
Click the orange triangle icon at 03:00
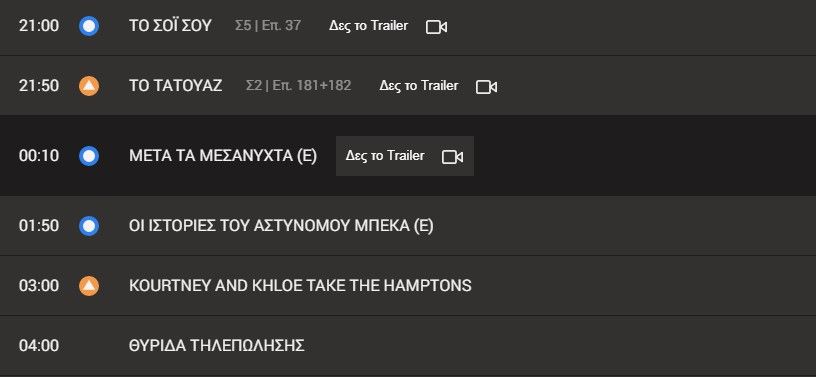(x=89, y=285)
